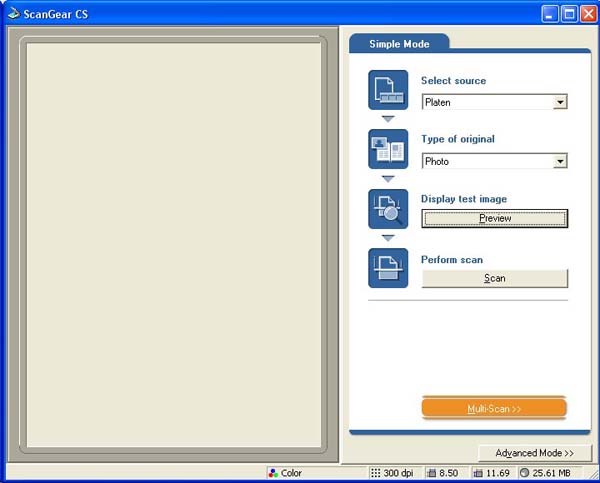This screenshot has height=483, width=600.
Task: Click the 25.61 MB file size indicator
Action: point(545,473)
